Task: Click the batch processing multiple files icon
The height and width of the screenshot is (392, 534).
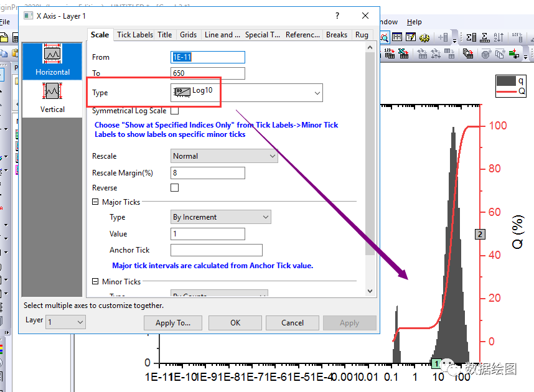Action: coord(468,54)
